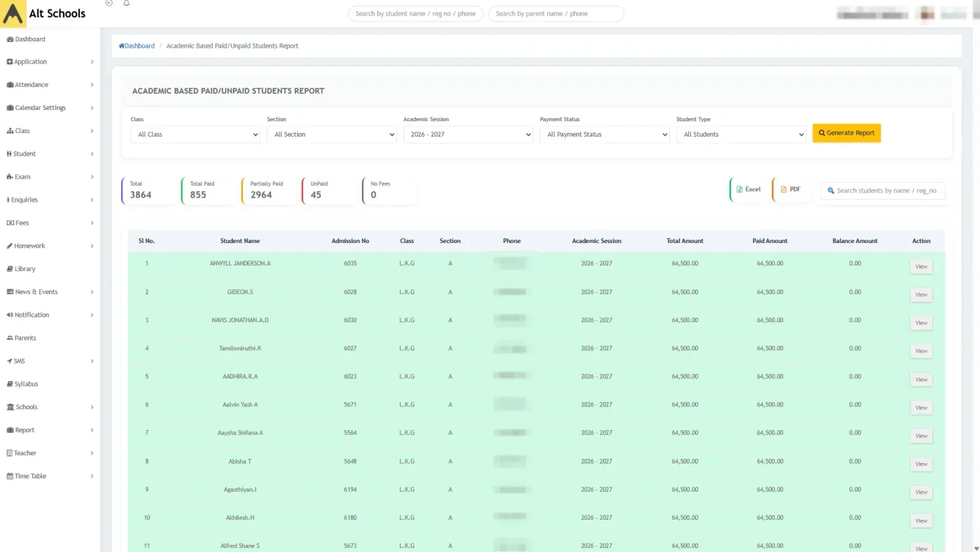Click View for Tamilsmiruthi.K row

tap(921, 351)
